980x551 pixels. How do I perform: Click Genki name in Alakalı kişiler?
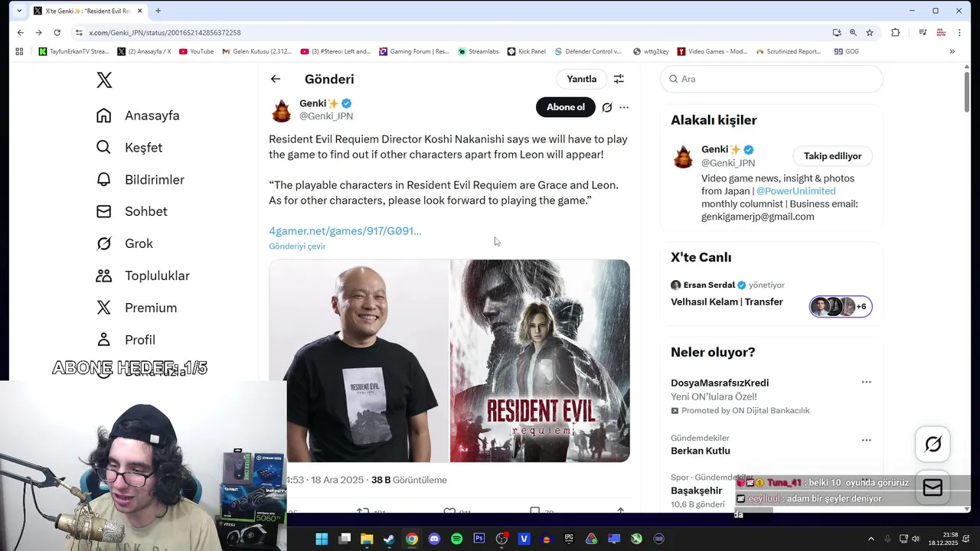[x=720, y=149]
